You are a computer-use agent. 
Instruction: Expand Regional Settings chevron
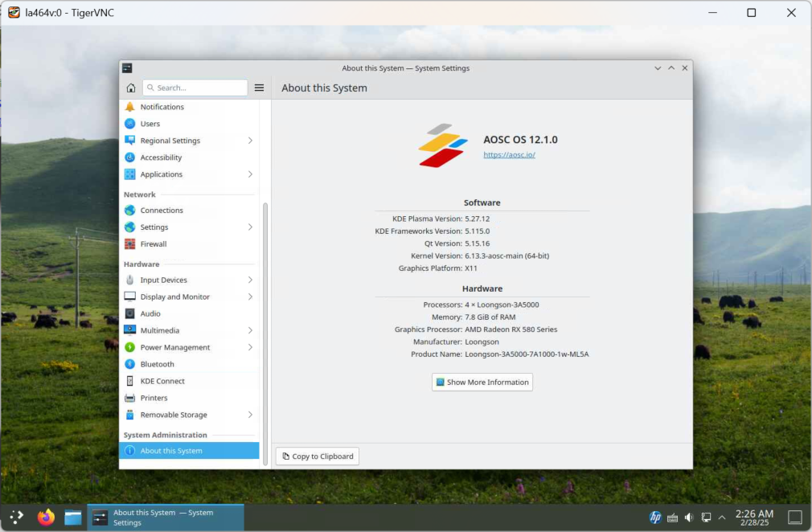[250, 141]
